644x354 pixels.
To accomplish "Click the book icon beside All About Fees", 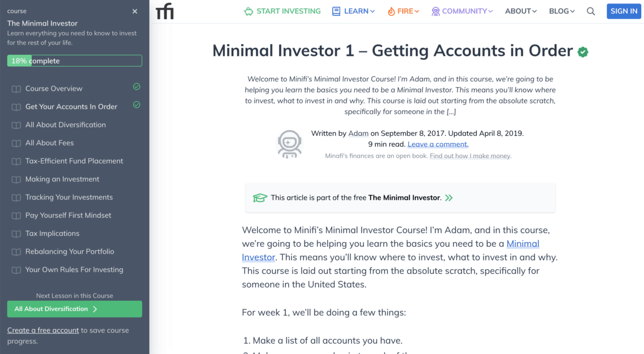I will (x=16, y=143).
